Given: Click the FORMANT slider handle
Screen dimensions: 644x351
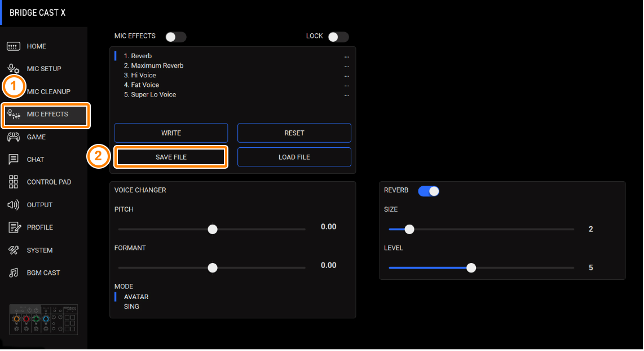Looking at the screenshot, I should coord(213,268).
